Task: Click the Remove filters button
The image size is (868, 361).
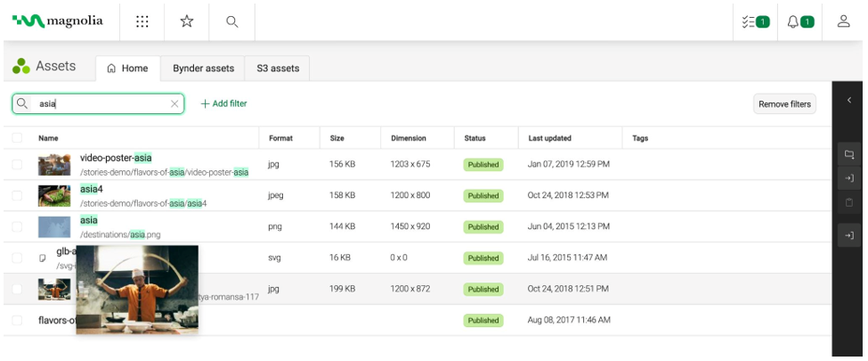Action: (784, 103)
